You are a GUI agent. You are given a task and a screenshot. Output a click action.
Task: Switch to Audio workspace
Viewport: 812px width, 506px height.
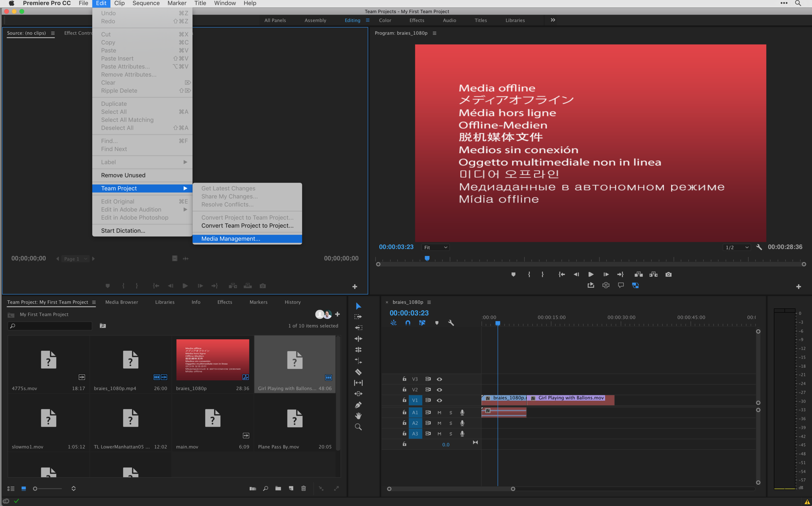(449, 20)
